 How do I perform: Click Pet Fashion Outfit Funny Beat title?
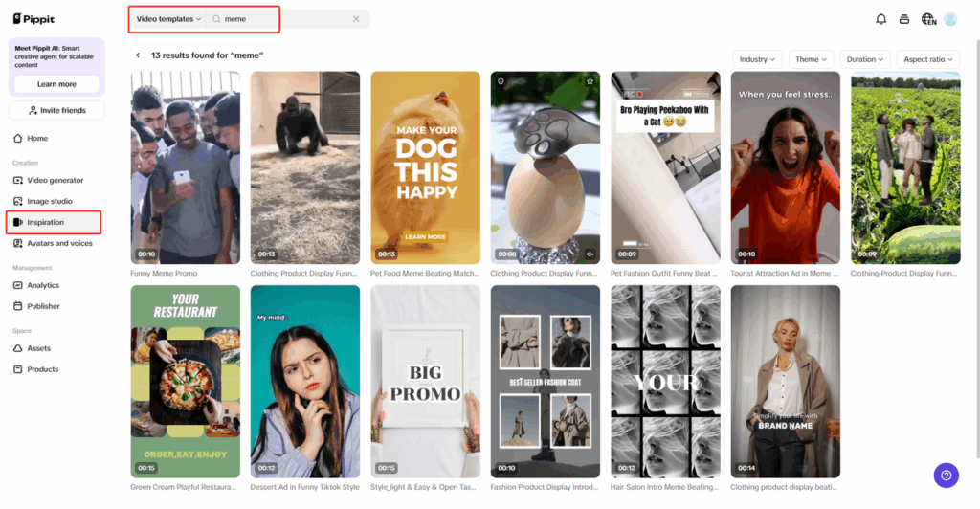pos(664,273)
